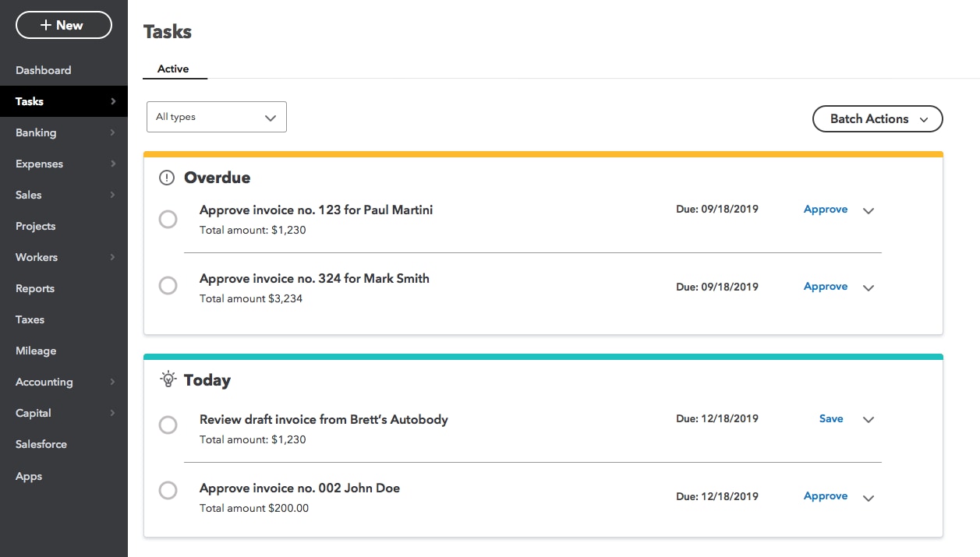Screen dimensions: 980x557
Task: Expand the Capital sidebar submenu arrow
Action: (113, 413)
